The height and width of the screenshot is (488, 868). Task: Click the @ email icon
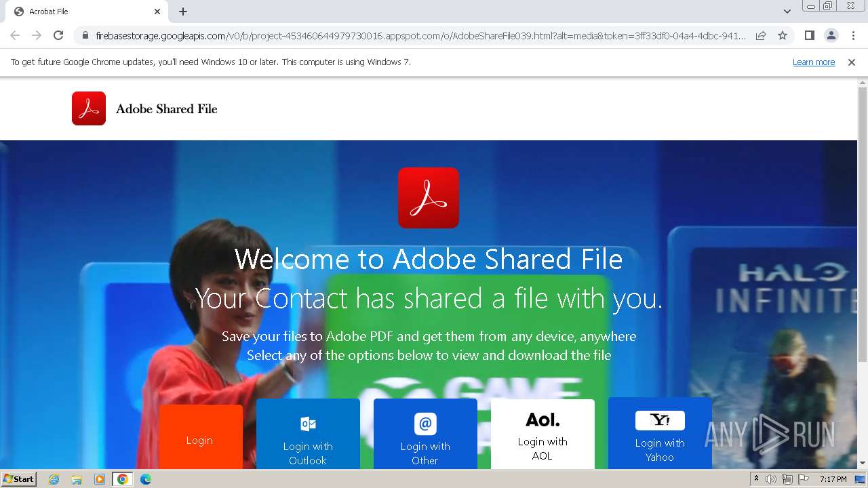pyautogui.click(x=425, y=424)
